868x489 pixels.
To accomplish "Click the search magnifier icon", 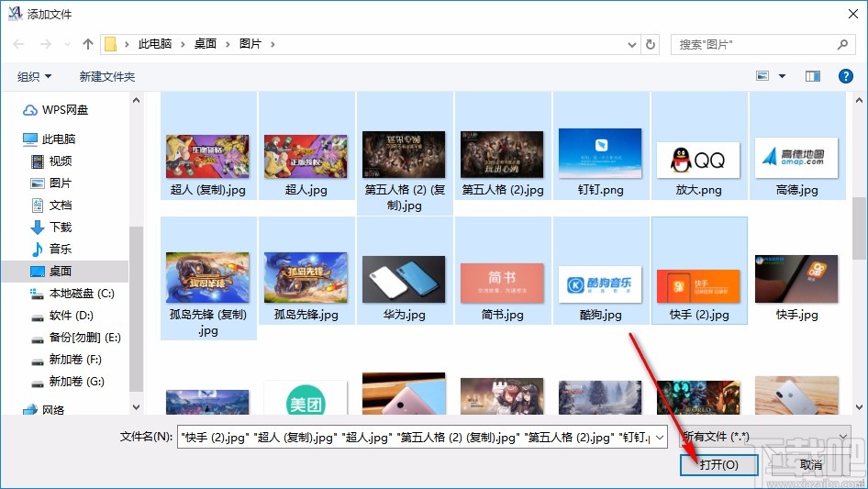I will [x=842, y=44].
